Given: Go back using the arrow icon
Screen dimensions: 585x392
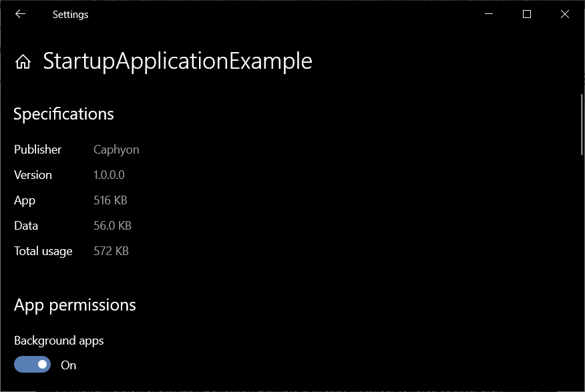Looking at the screenshot, I should click(x=20, y=14).
